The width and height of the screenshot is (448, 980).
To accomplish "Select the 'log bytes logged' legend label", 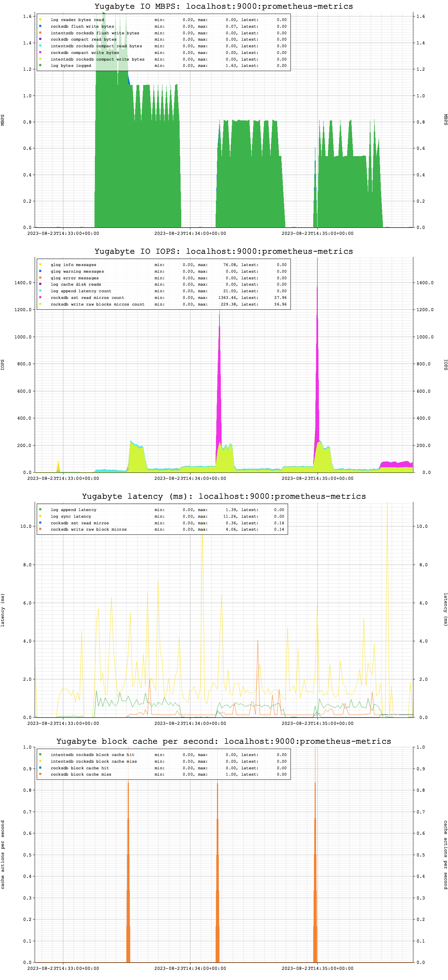I will pos(71,65).
